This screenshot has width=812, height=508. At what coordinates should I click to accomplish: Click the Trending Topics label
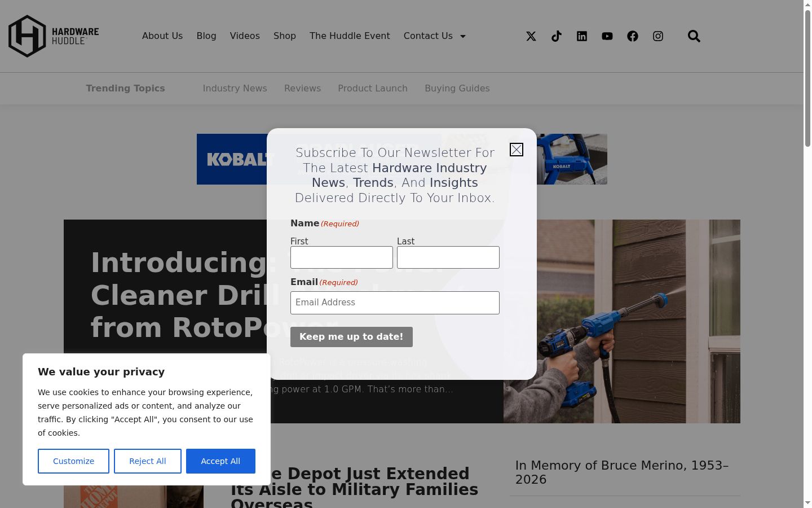tap(125, 88)
